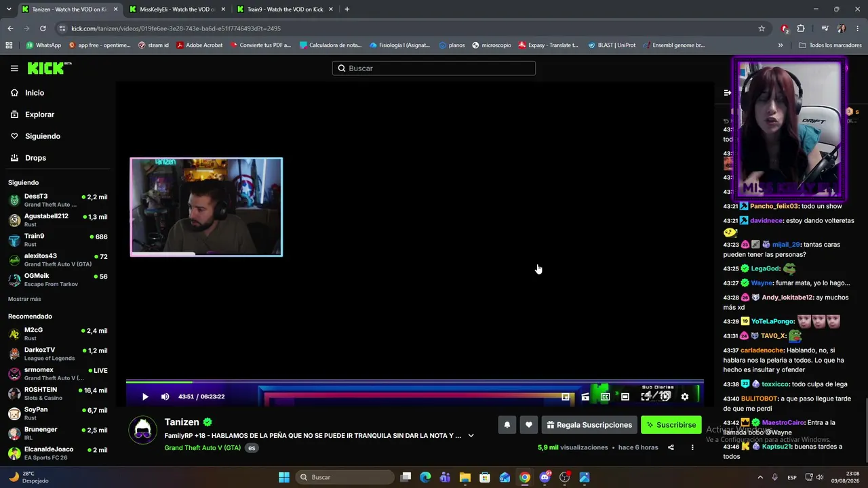
Task: Open recommended channel srmomex
Action: (57, 373)
